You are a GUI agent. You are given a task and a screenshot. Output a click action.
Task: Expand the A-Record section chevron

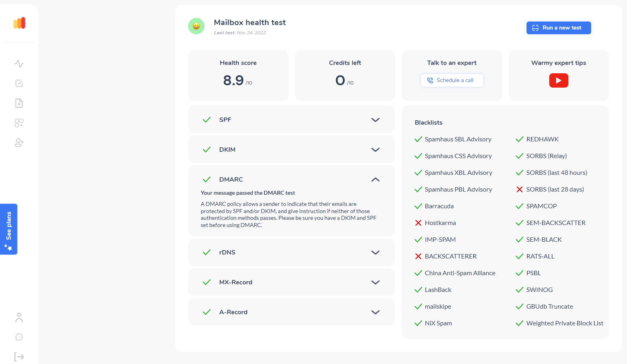pos(375,312)
